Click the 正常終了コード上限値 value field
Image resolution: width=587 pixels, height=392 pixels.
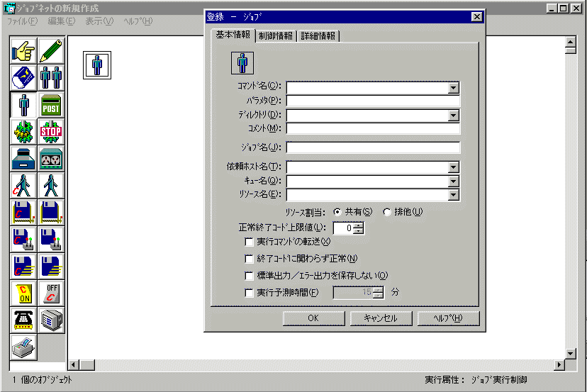coord(343,228)
